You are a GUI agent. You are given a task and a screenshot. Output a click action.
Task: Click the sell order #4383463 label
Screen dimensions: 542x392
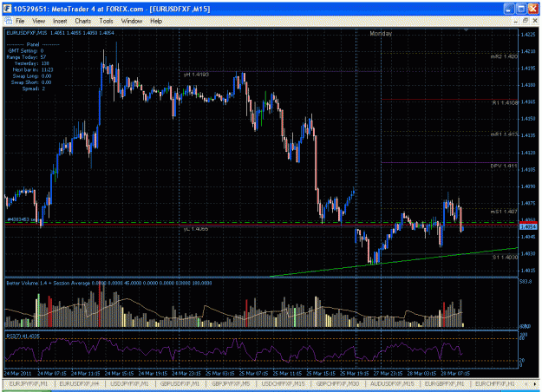point(22,219)
